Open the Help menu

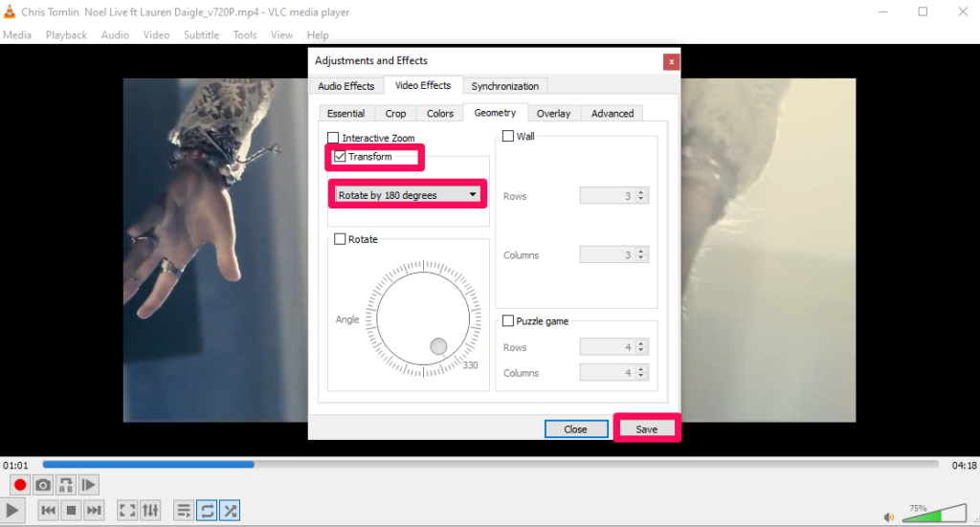pyautogui.click(x=318, y=35)
